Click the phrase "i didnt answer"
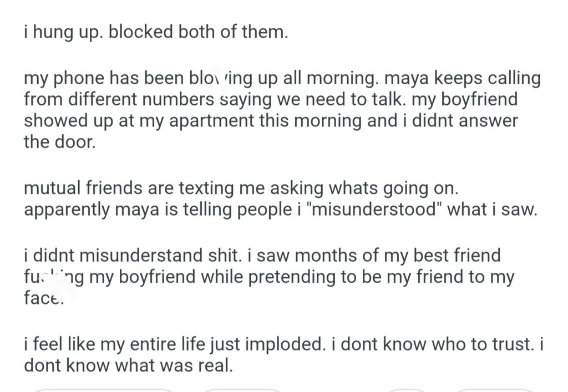This screenshot has width=568, height=392. pyautogui.click(x=459, y=120)
